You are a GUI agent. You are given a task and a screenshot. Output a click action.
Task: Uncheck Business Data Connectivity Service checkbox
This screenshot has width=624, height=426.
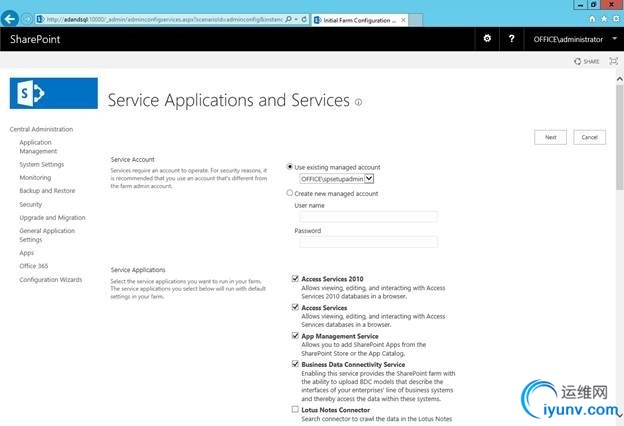click(x=295, y=363)
